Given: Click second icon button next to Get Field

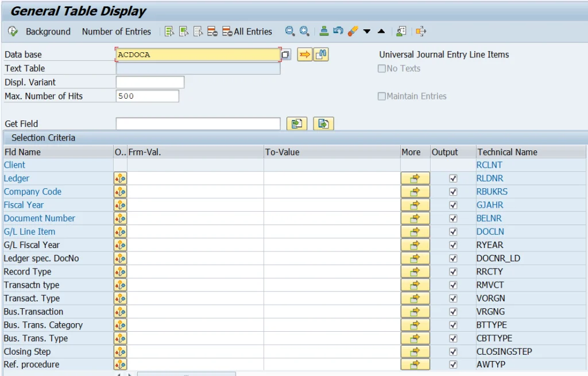Looking at the screenshot, I should click(x=323, y=123).
